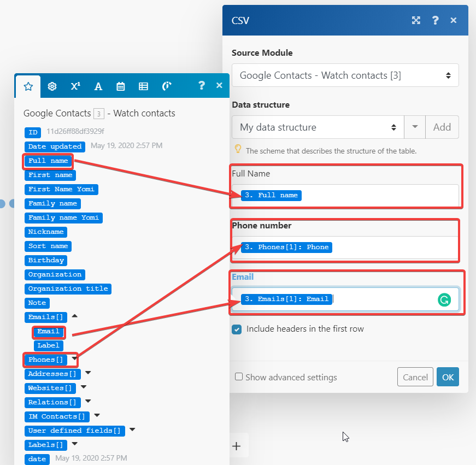Select the Organization data pill

55,275
